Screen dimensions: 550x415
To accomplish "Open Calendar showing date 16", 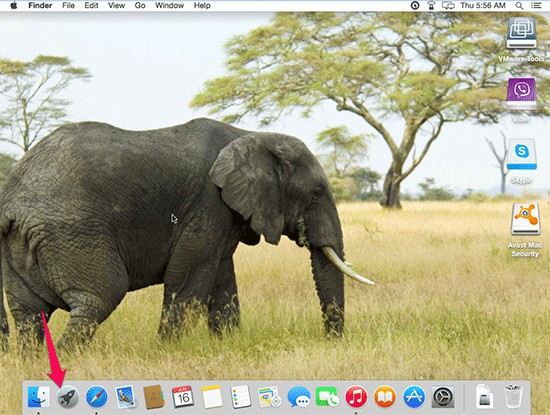I will (183, 397).
